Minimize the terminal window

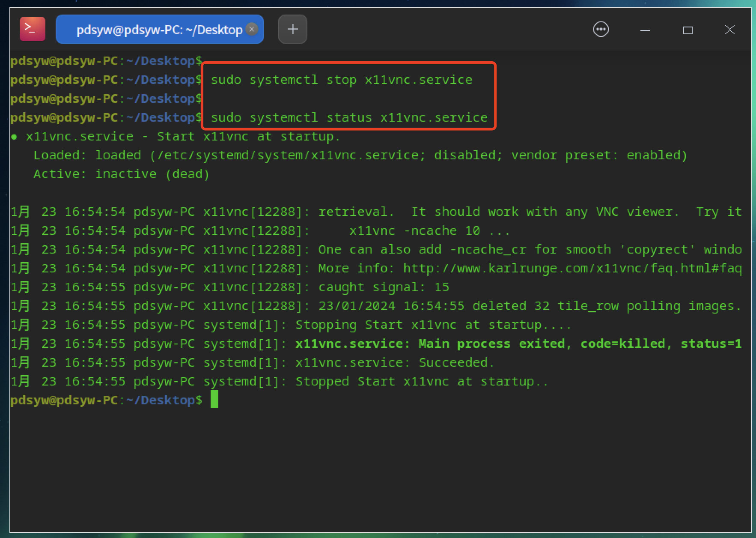pos(645,30)
